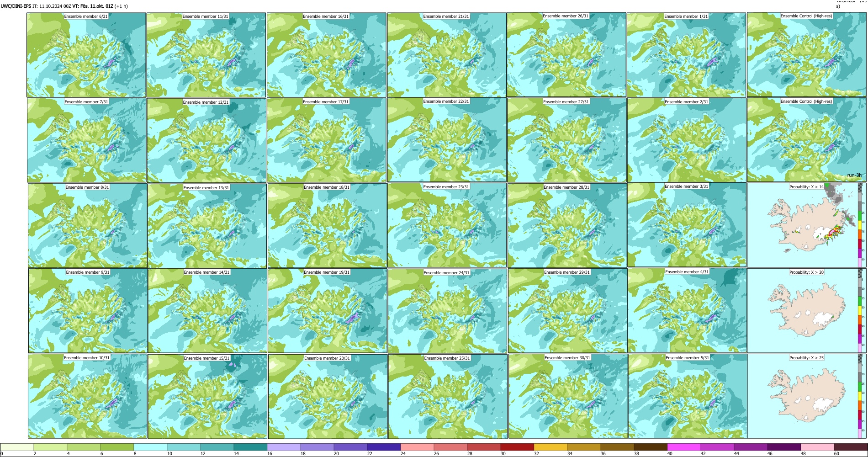Click the Ensemble member 24/31 panel
Image resolution: width=868 pixels, height=457 pixels.
(x=447, y=311)
